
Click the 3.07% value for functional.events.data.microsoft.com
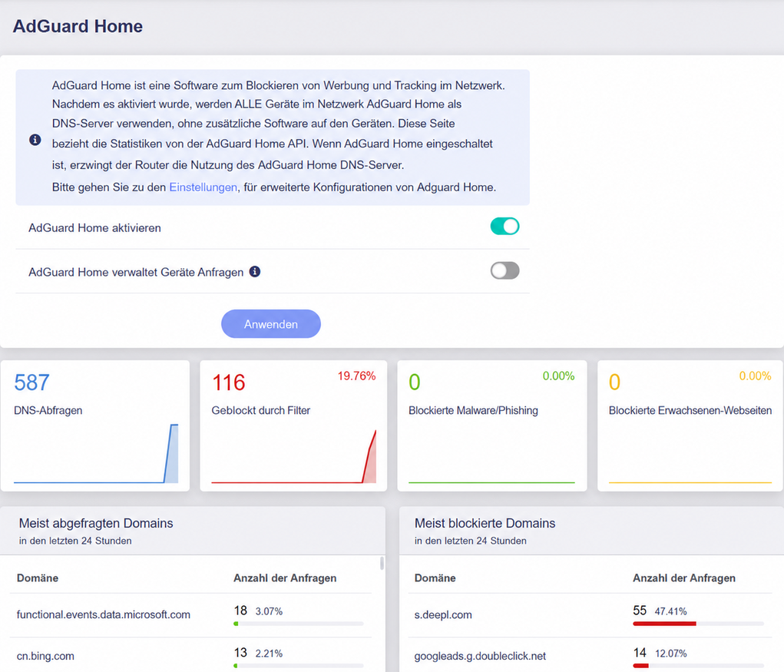click(x=269, y=611)
